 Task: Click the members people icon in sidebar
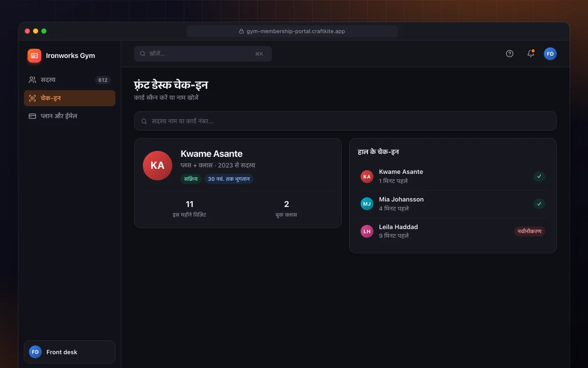tap(32, 80)
